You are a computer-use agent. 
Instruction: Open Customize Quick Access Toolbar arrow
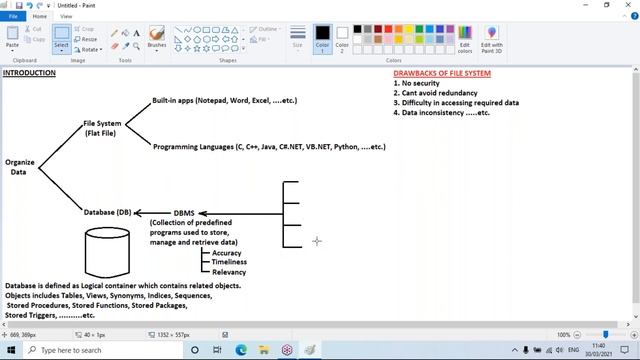pyautogui.click(x=49, y=6)
